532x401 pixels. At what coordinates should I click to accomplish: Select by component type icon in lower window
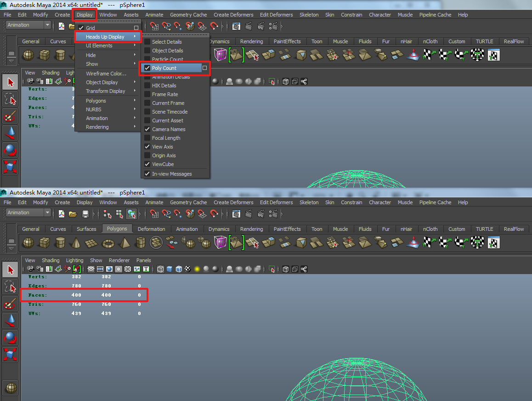[x=131, y=214]
